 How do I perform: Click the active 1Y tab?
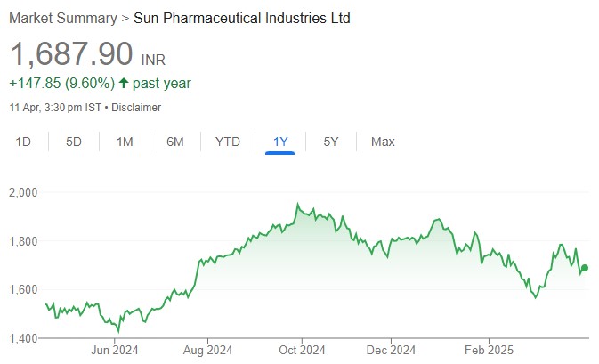click(x=280, y=142)
